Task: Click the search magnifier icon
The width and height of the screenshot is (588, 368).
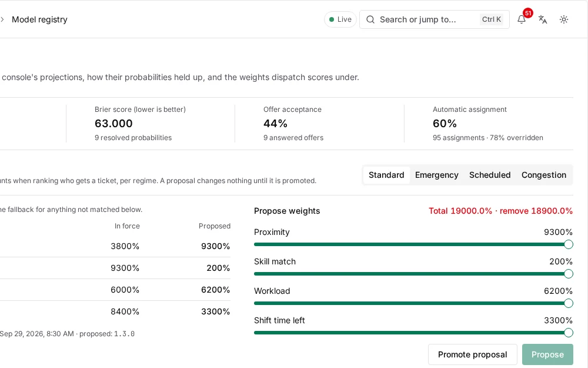Action: coord(370,19)
